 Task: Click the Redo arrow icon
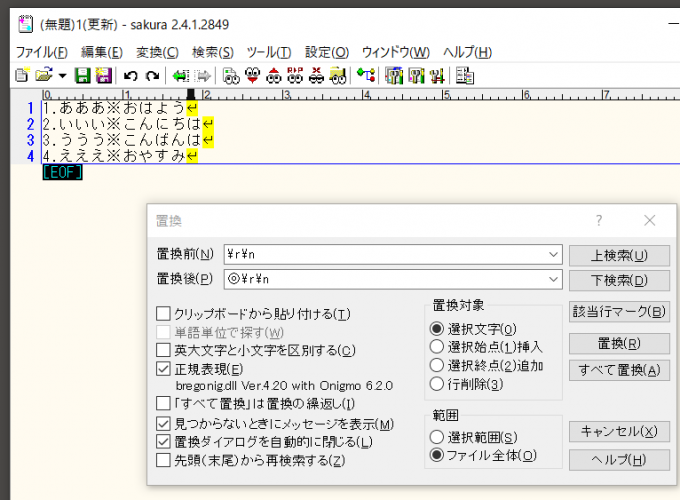pos(152,75)
